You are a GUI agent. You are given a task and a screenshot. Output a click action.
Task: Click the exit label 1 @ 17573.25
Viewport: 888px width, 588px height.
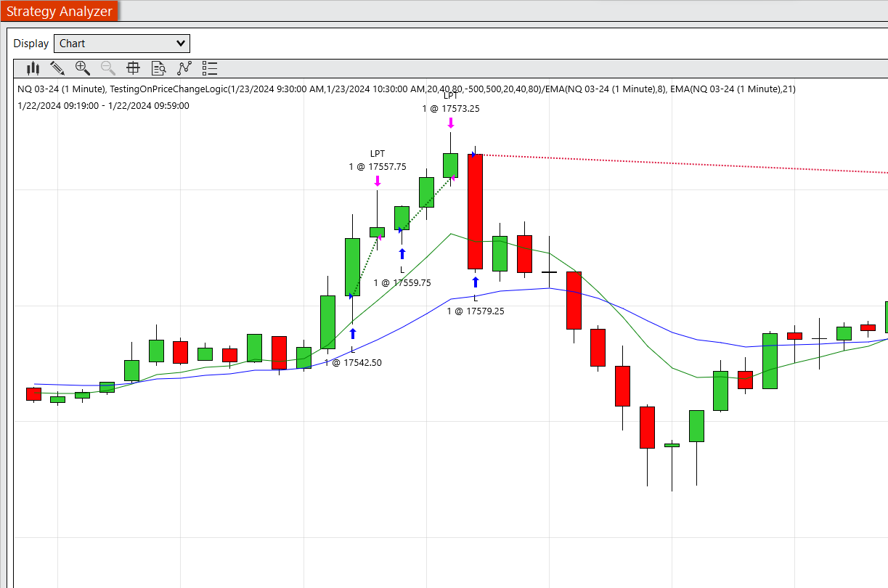(451, 108)
